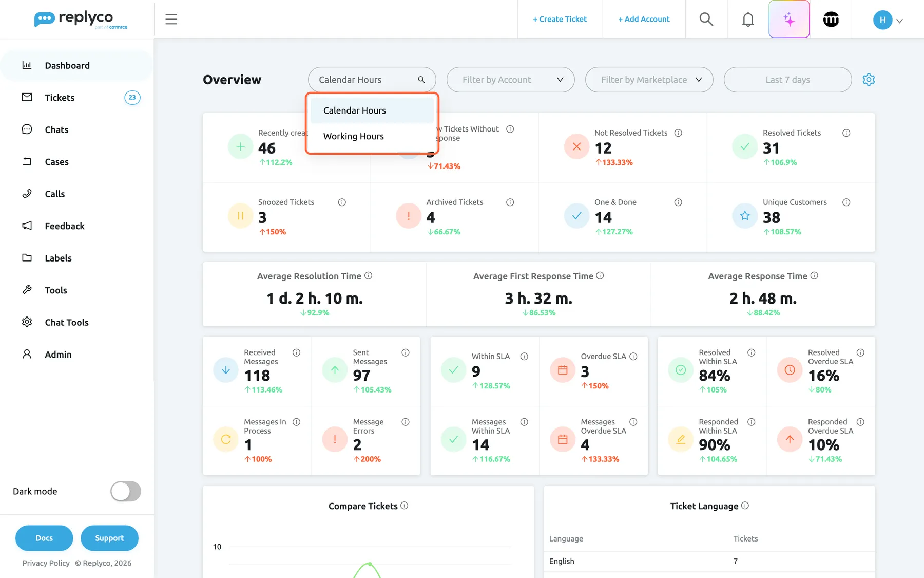Click the info icon next to Compare Tickets

tap(404, 506)
